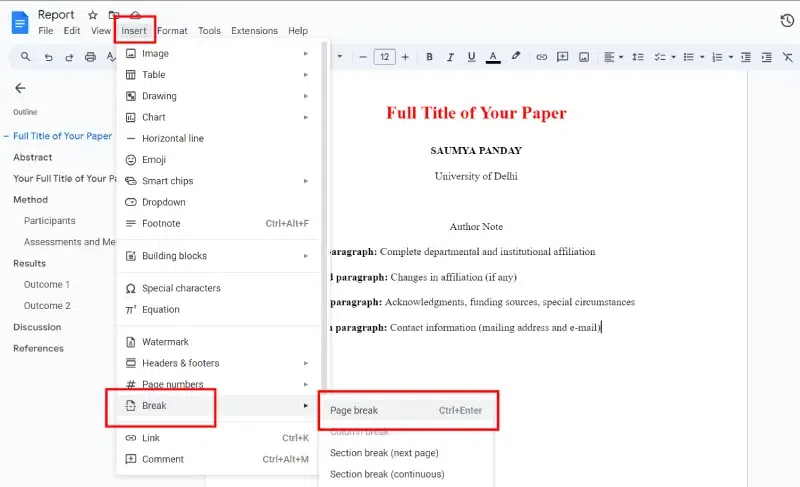Clear formatting icon
The image size is (800, 487).
[x=788, y=57]
